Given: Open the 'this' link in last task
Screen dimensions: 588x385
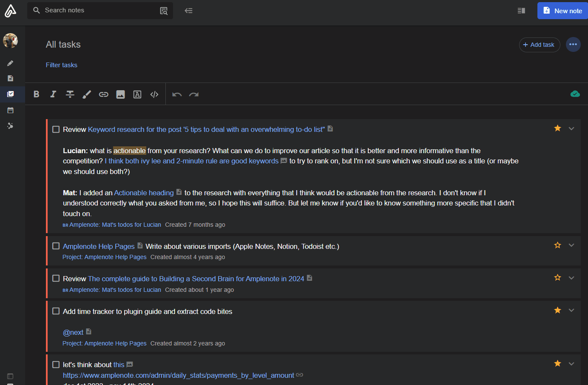Looking at the screenshot, I should (119, 365).
